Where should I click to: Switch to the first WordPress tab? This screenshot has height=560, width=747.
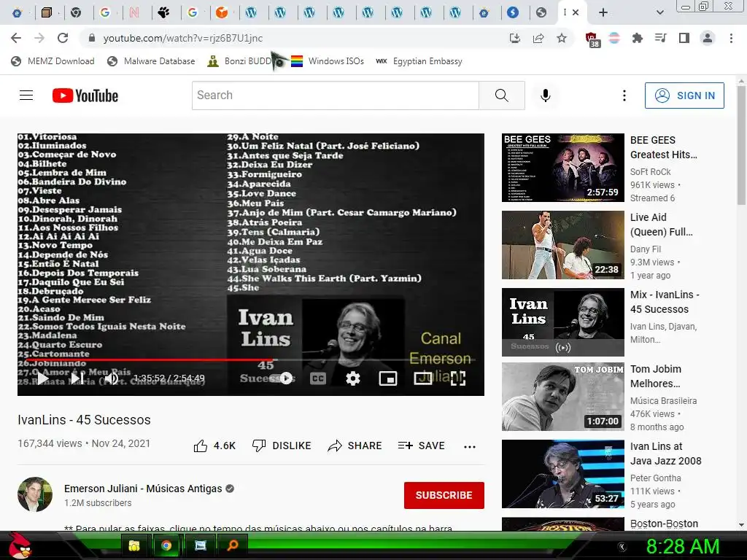251,12
